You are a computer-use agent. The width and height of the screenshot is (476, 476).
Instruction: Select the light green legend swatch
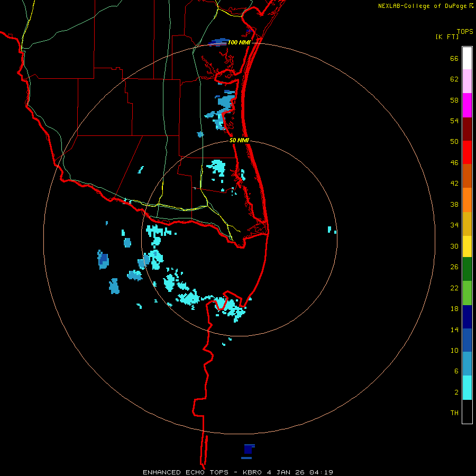pyautogui.click(x=467, y=293)
